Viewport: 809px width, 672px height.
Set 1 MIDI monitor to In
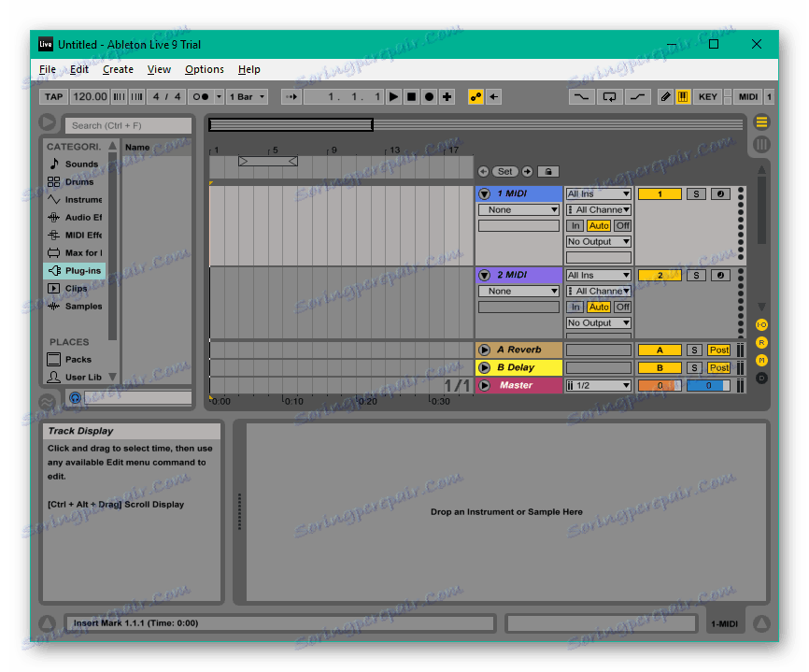[575, 225]
